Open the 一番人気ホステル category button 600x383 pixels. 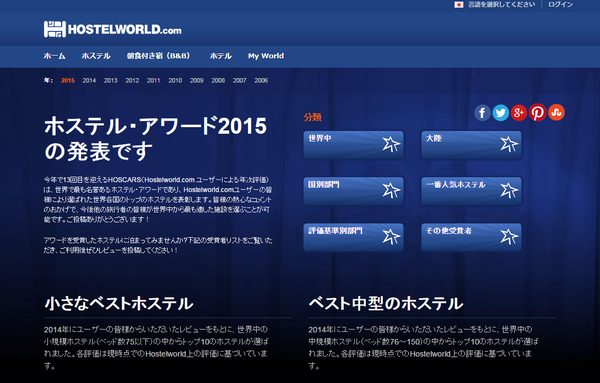[x=471, y=191]
